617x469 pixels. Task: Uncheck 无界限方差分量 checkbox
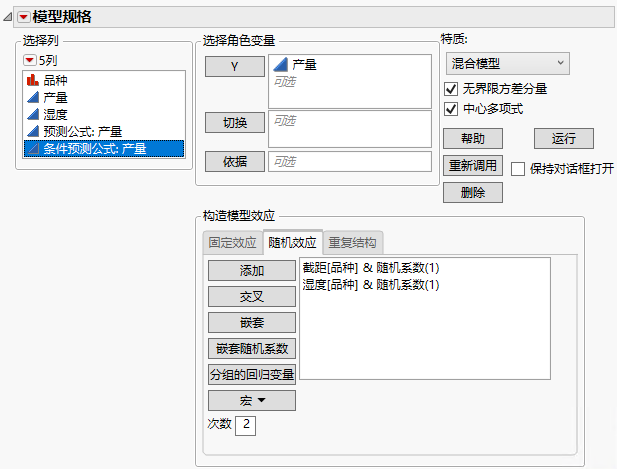click(x=451, y=89)
